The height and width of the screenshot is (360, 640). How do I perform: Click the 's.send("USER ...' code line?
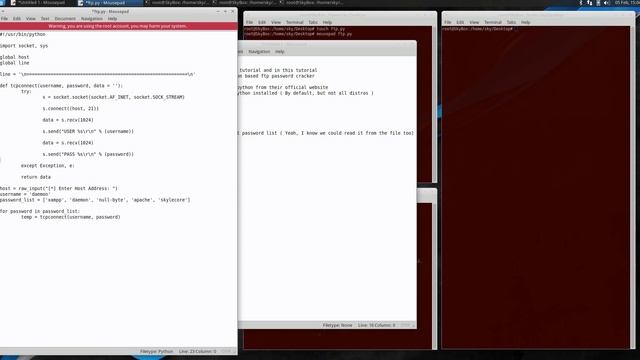pos(88,131)
